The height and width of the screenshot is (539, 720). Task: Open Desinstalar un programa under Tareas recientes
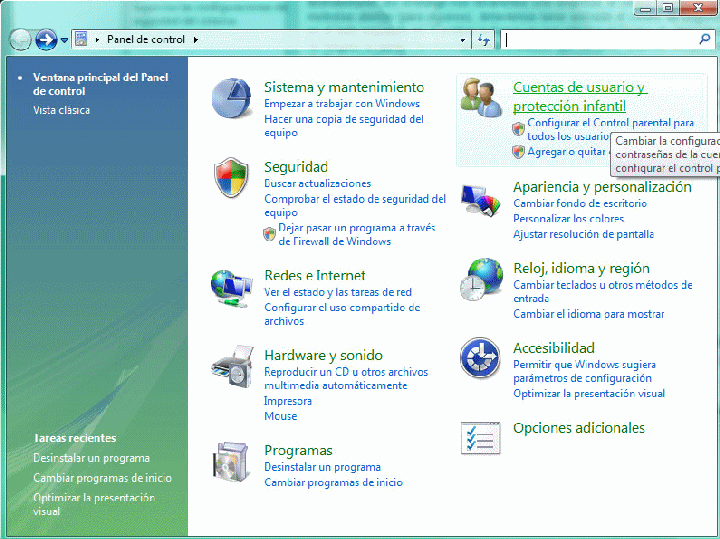tap(91, 458)
